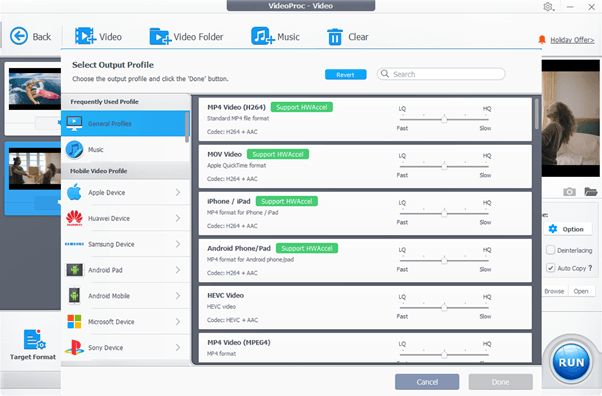Click the category list scrollbar
Image resolution: width=602 pixels, height=396 pixels.
coord(187,127)
